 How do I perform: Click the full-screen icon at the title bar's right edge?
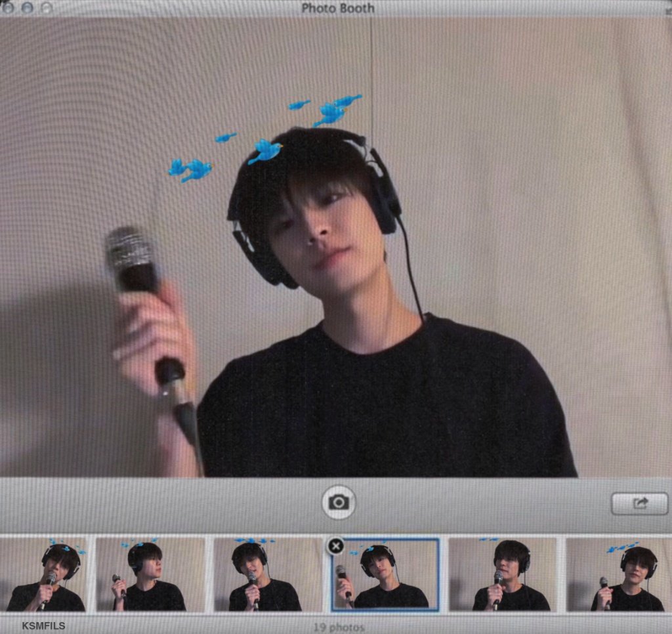click(x=667, y=9)
